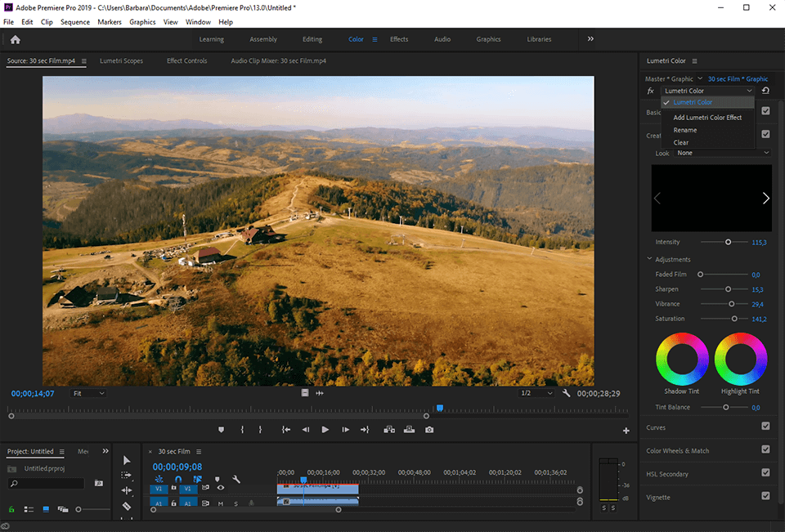785x532 pixels.
Task: Click the Add Marker icon
Action: [x=221, y=429]
